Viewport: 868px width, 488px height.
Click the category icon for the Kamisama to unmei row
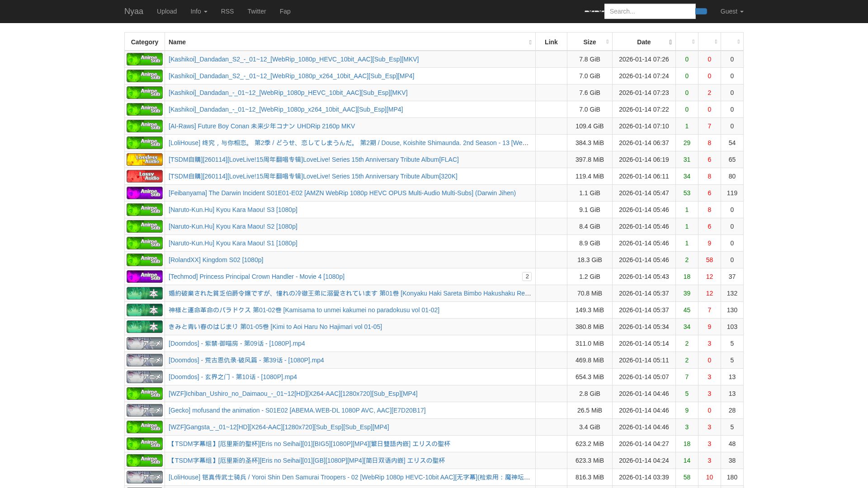(x=144, y=310)
